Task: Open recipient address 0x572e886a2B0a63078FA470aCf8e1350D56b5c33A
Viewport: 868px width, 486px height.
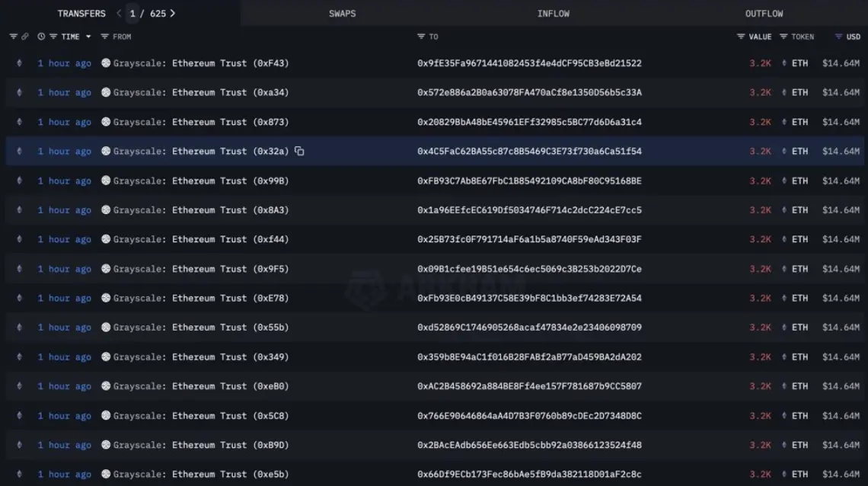Action: tap(529, 92)
